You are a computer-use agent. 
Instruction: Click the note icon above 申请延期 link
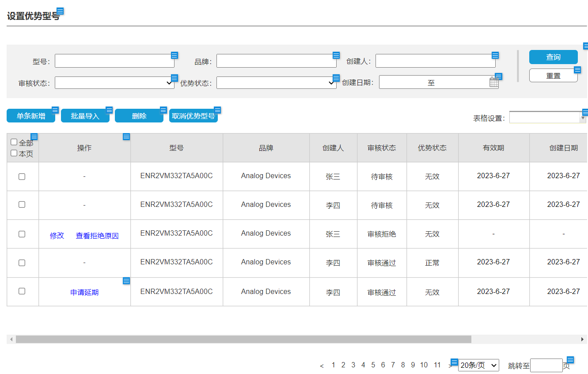coord(126,281)
